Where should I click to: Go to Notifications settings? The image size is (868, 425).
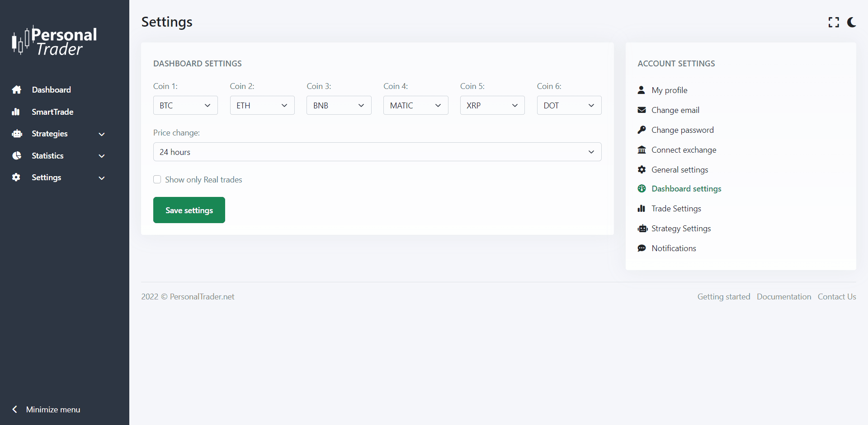[674, 248]
